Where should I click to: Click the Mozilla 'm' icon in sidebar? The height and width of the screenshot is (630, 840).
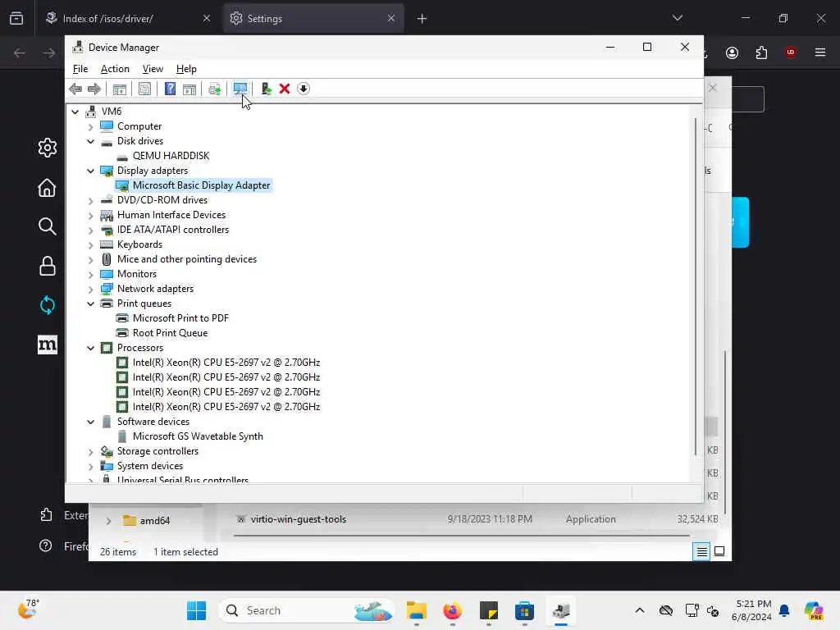(x=47, y=345)
